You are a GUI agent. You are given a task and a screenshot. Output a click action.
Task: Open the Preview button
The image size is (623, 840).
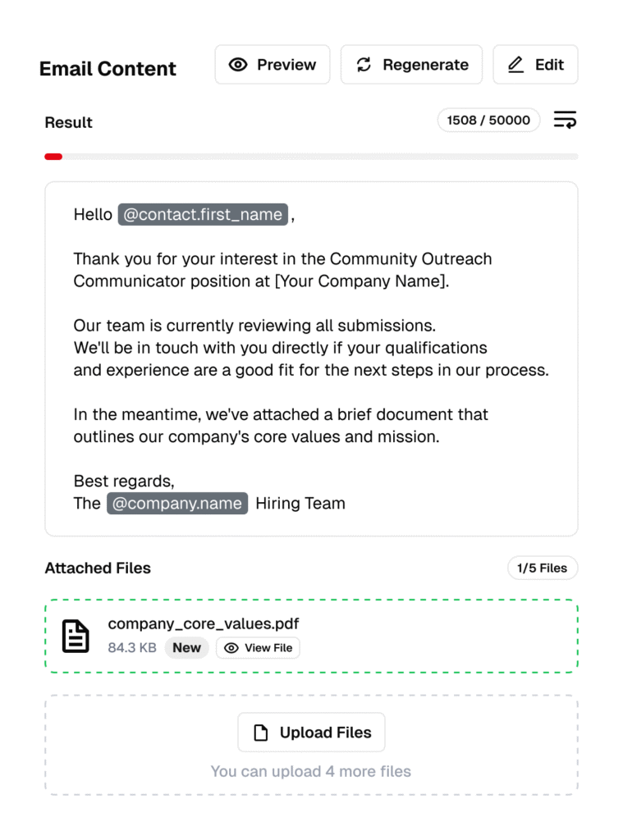click(x=273, y=65)
